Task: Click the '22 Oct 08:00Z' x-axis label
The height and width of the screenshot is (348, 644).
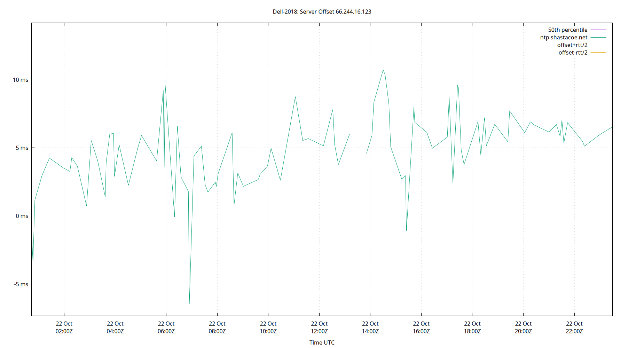Action: click(x=217, y=327)
